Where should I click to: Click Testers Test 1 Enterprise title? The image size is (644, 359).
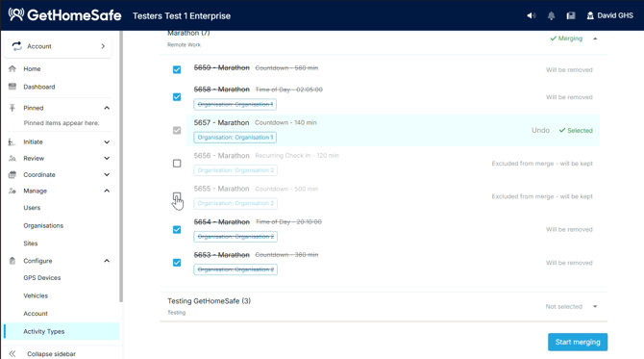182,16
